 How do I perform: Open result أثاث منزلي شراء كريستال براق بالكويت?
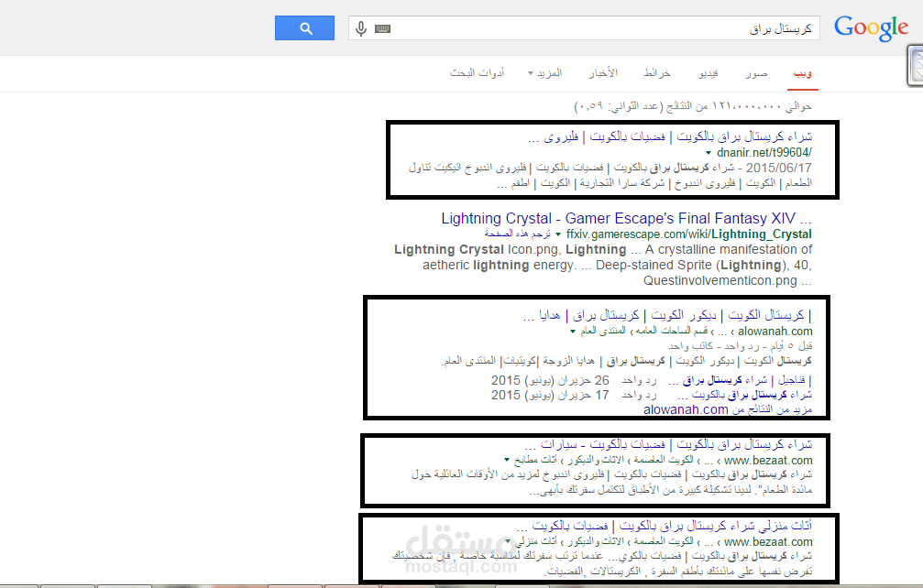(665, 526)
